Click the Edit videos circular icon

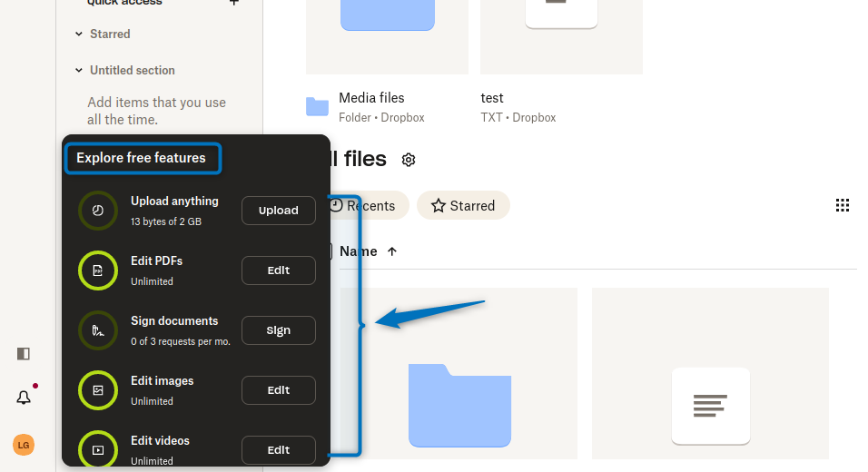(98, 449)
